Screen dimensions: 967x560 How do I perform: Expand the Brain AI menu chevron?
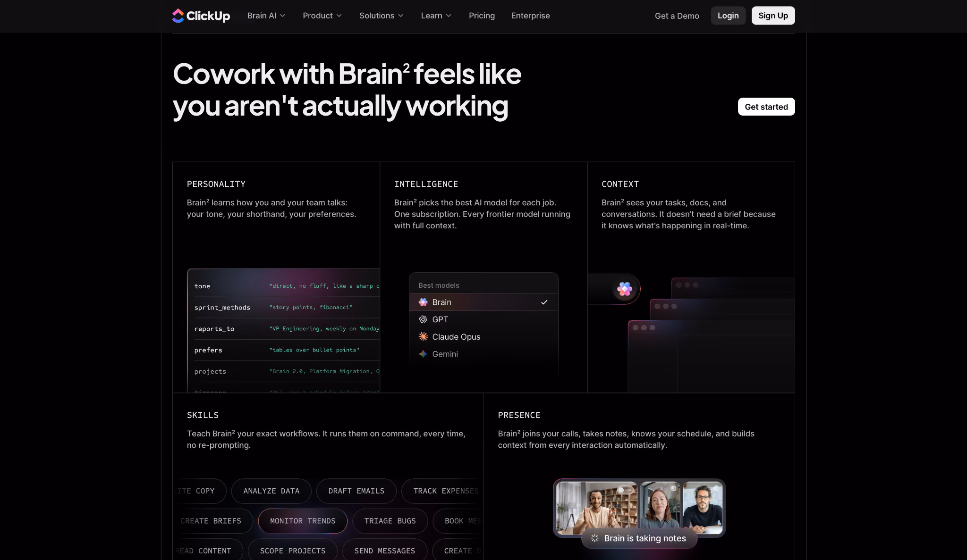point(283,16)
